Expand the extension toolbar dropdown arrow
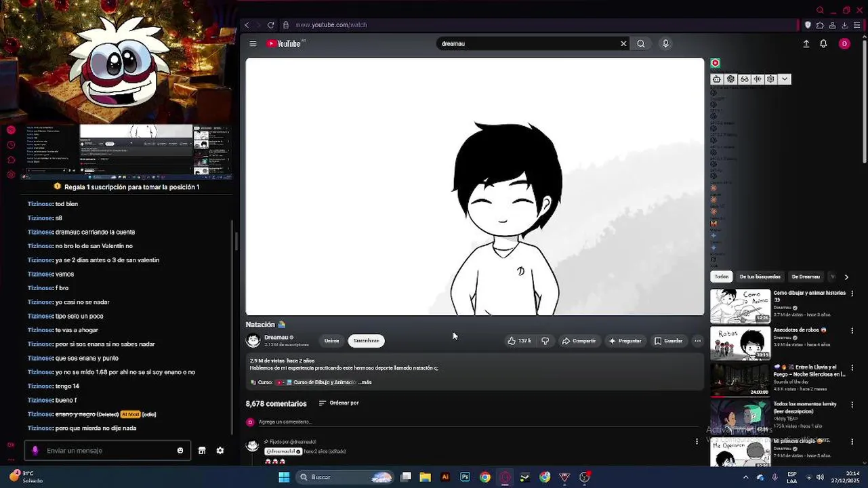 [785, 79]
